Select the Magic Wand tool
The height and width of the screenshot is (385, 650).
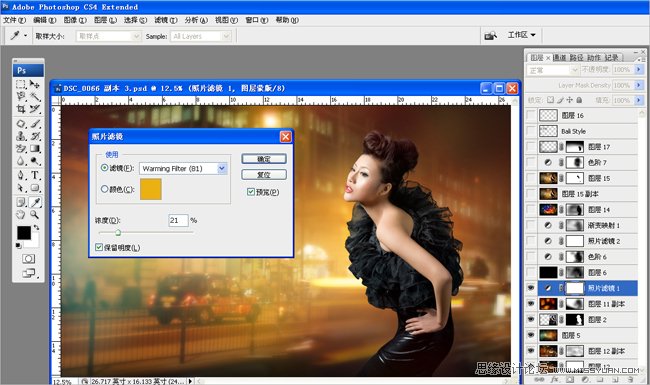(35, 97)
